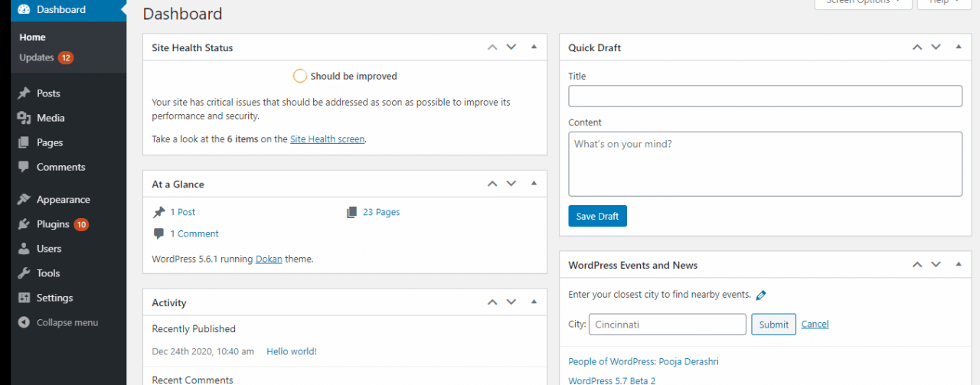
Task: Select Home submenu under Dashboard
Action: (32, 38)
